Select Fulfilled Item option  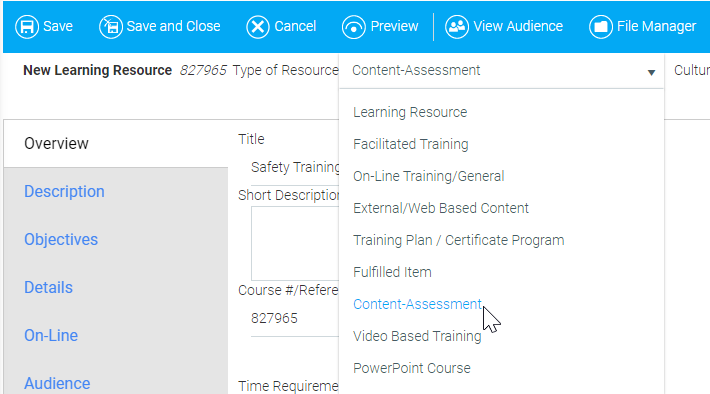click(x=393, y=272)
